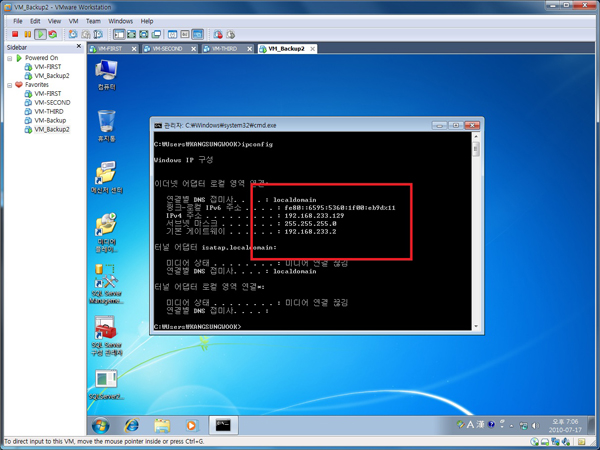
Task: Open the Edit menu
Action: [x=35, y=21]
